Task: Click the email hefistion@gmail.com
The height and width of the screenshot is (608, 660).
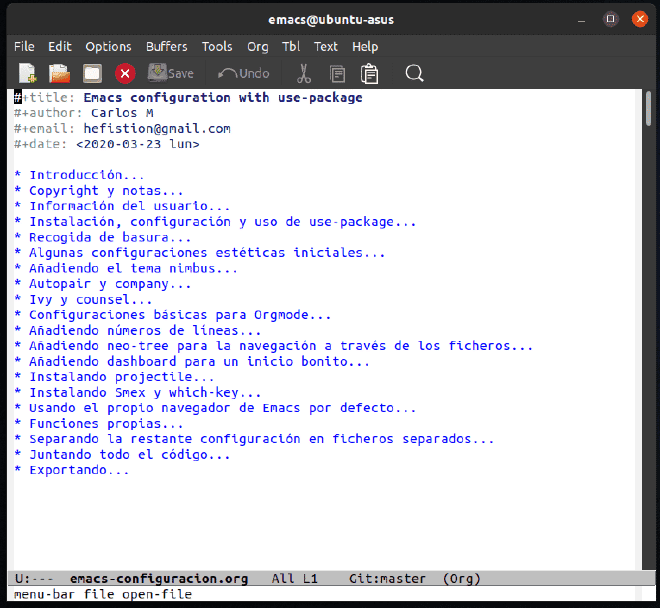Action: point(157,129)
